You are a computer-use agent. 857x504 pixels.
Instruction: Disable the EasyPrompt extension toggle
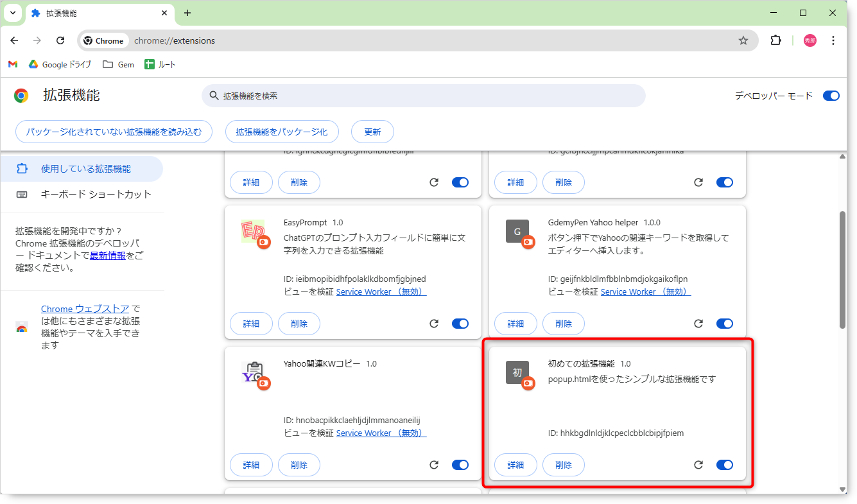460,324
